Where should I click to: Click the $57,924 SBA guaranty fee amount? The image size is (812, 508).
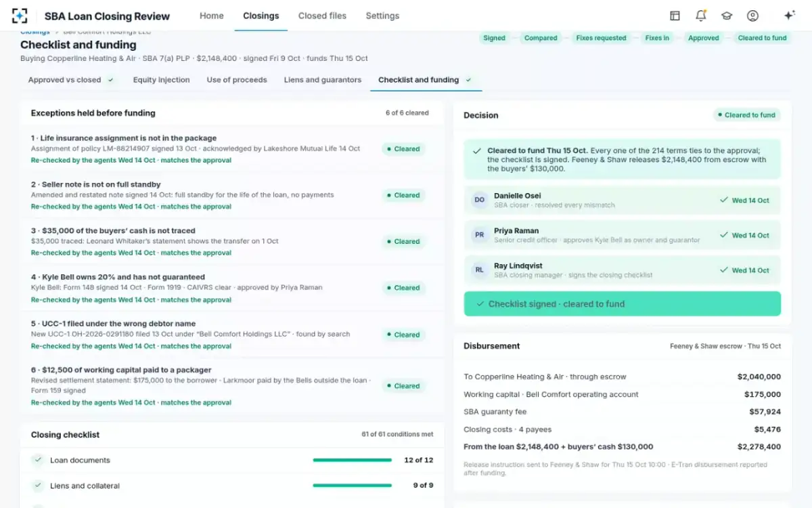coord(765,412)
